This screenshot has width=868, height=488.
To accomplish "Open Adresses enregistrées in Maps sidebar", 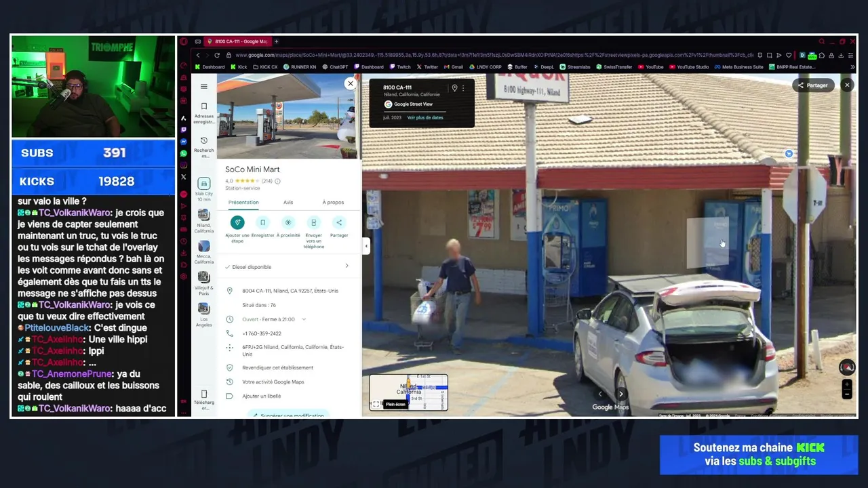I will pos(203,113).
